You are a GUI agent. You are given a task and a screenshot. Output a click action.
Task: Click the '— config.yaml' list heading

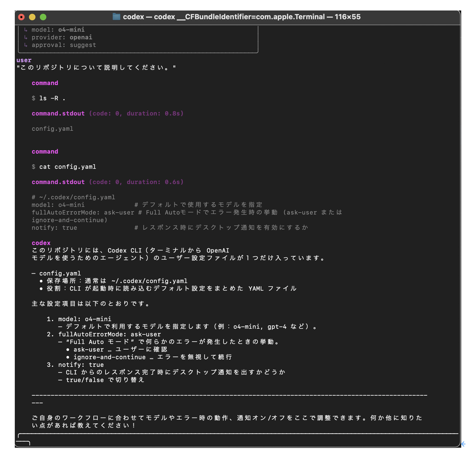[56, 273]
